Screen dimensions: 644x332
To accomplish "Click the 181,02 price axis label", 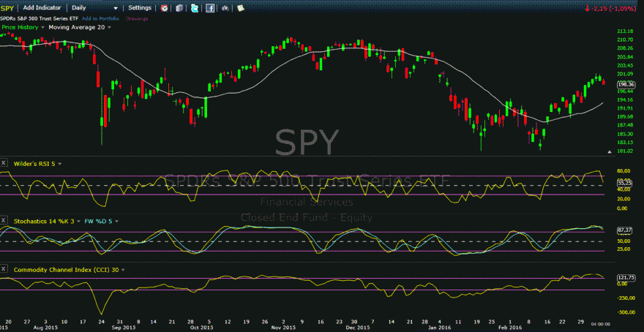I will [x=624, y=151].
